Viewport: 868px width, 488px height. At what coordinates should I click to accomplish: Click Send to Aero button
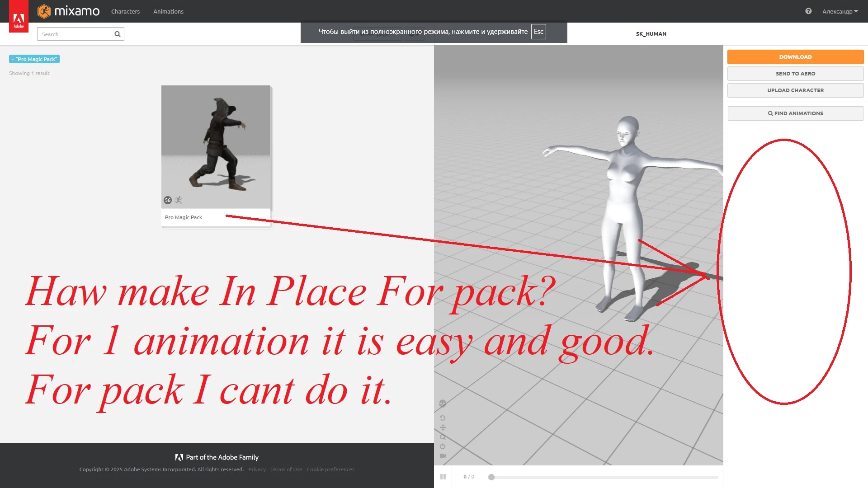coord(795,74)
